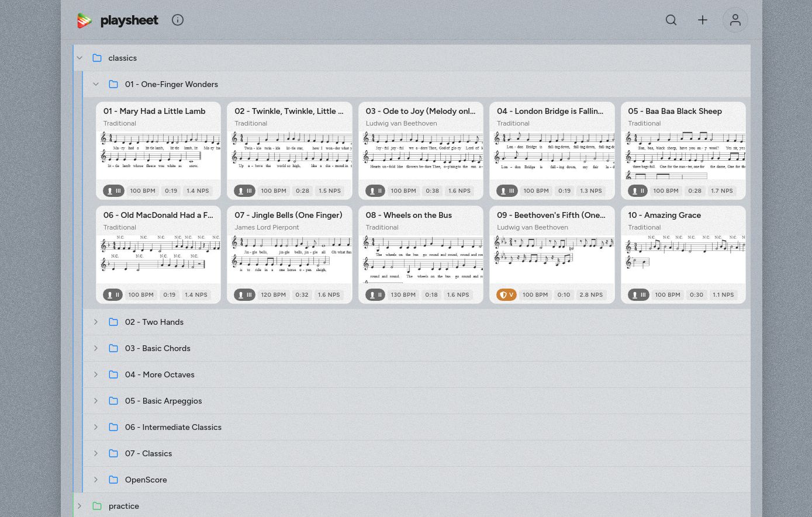Click level II badge on Wheels on the Bus
Viewport: 812px width, 517px height.
375,295
